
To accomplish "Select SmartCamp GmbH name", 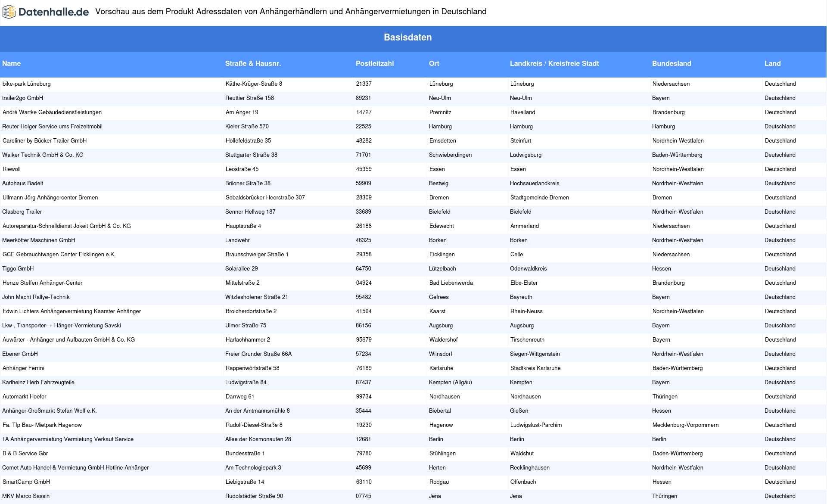I will [26, 482].
